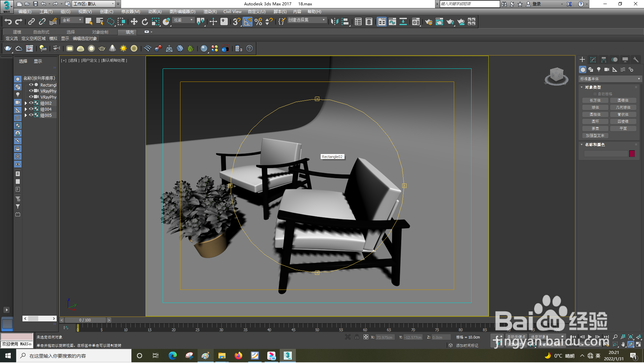The image size is (644, 363).
Task: Hide the Rectangle object via eye icon
Action: coord(31,85)
